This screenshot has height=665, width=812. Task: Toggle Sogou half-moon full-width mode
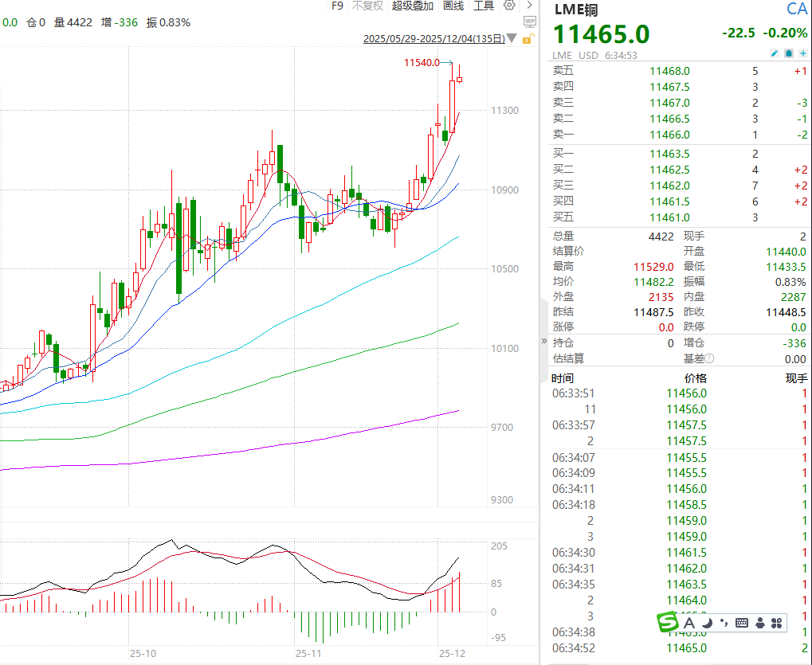(706, 622)
